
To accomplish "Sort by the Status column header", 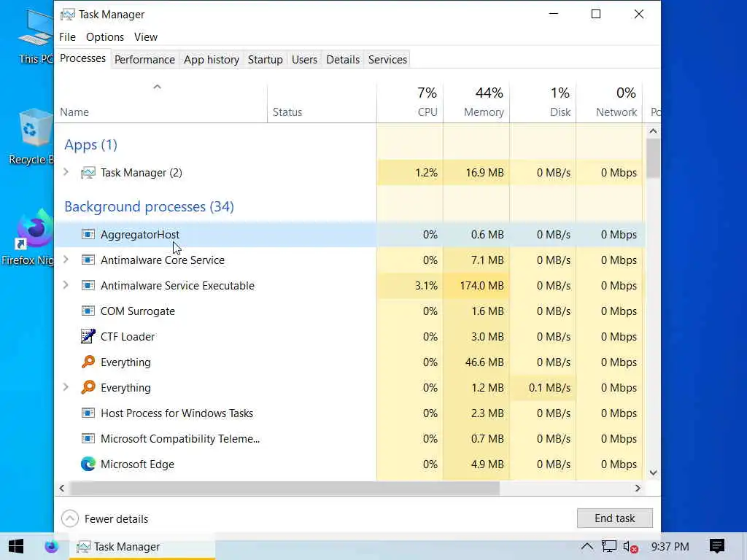I will coord(322,103).
